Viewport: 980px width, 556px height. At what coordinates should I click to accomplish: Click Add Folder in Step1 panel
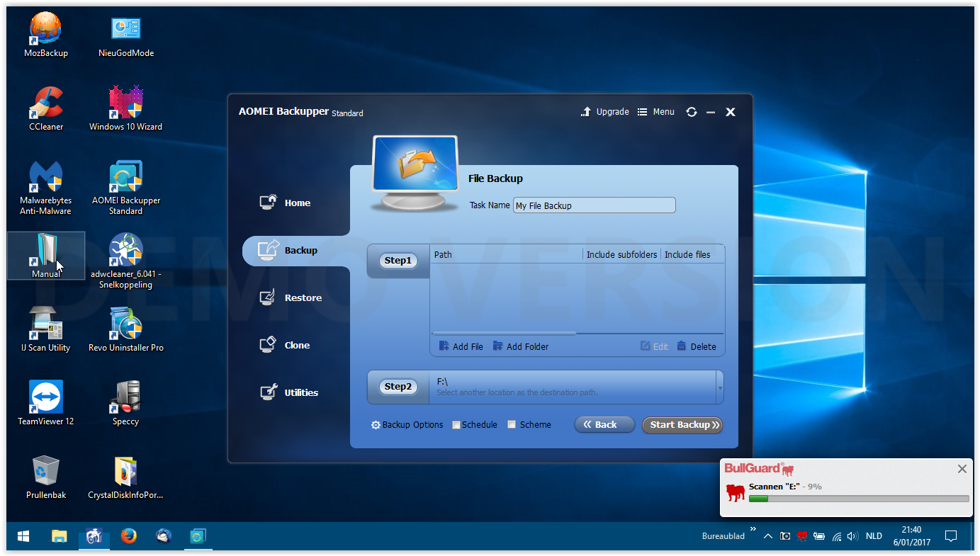521,346
